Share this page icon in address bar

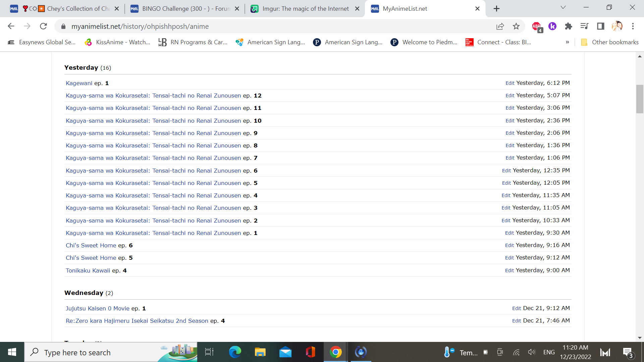pos(500,26)
